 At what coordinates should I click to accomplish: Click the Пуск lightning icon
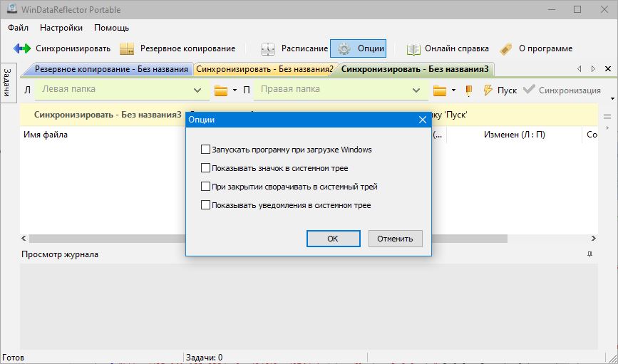488,90
